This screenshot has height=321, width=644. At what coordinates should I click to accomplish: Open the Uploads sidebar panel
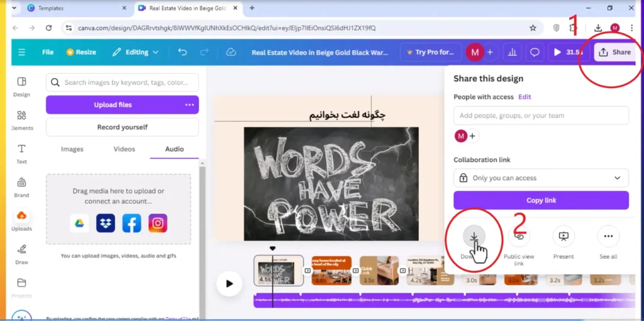pyautogui.click(x=21, y=221)
